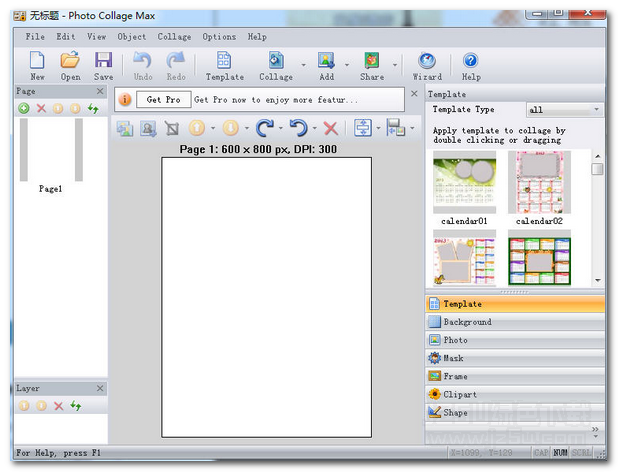Expand the Collage toolbar dropdown arrow
Viewport: 618px width, 472px height.
tap(303, 65)
